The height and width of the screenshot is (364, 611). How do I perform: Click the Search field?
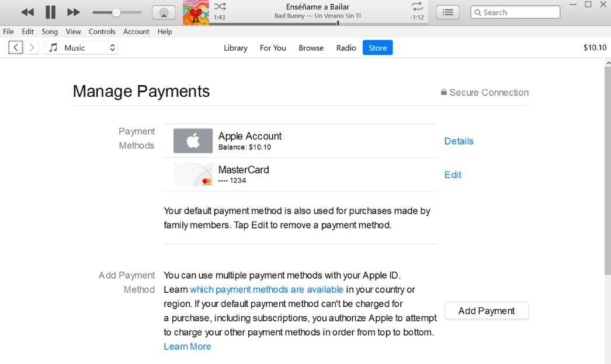[x=515, y=12]
